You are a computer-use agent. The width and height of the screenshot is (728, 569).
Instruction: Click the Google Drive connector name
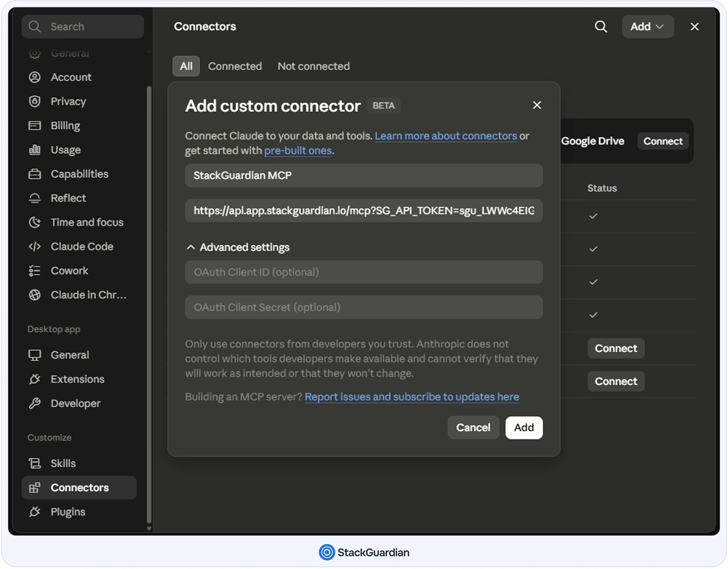coord(593,141)
